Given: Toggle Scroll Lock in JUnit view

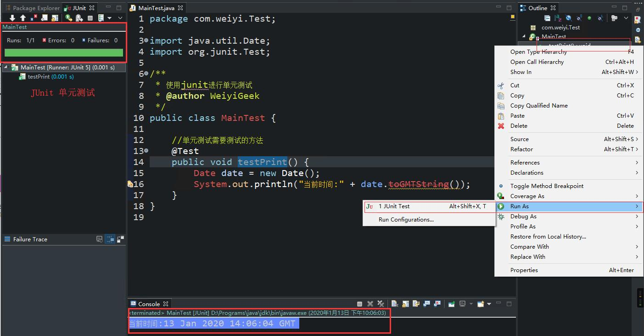Looking at the screenshot, I should click(x=55, y=18).
